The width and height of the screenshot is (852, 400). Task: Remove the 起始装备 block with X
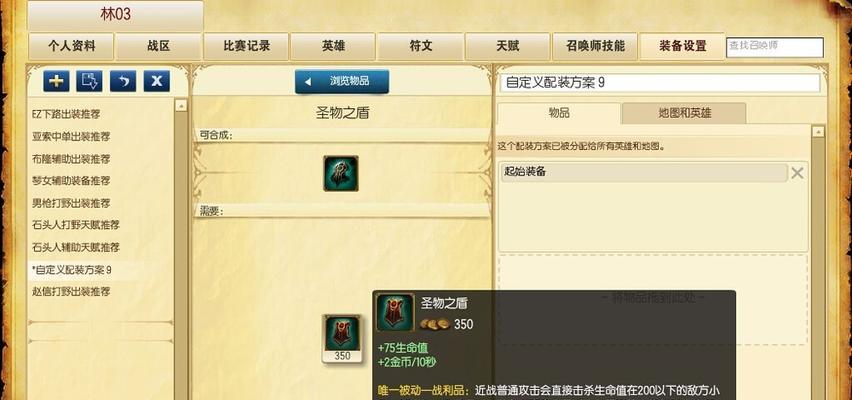point(797,173)
